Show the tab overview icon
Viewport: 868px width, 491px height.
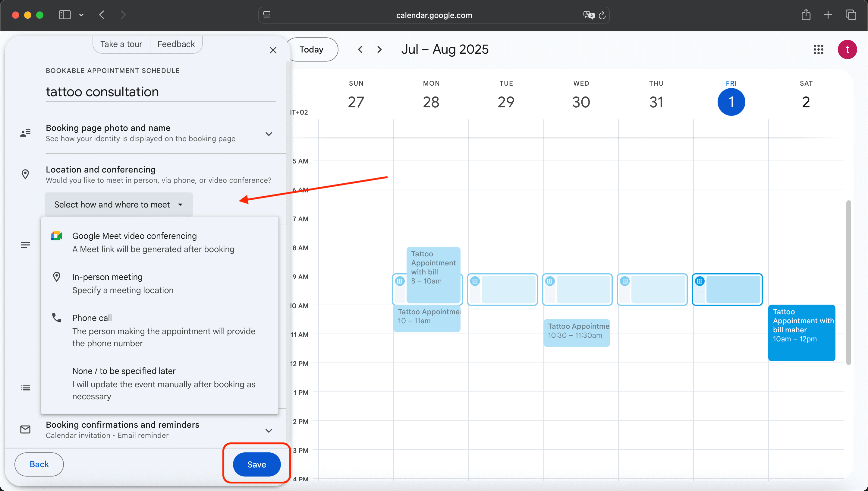851,15
